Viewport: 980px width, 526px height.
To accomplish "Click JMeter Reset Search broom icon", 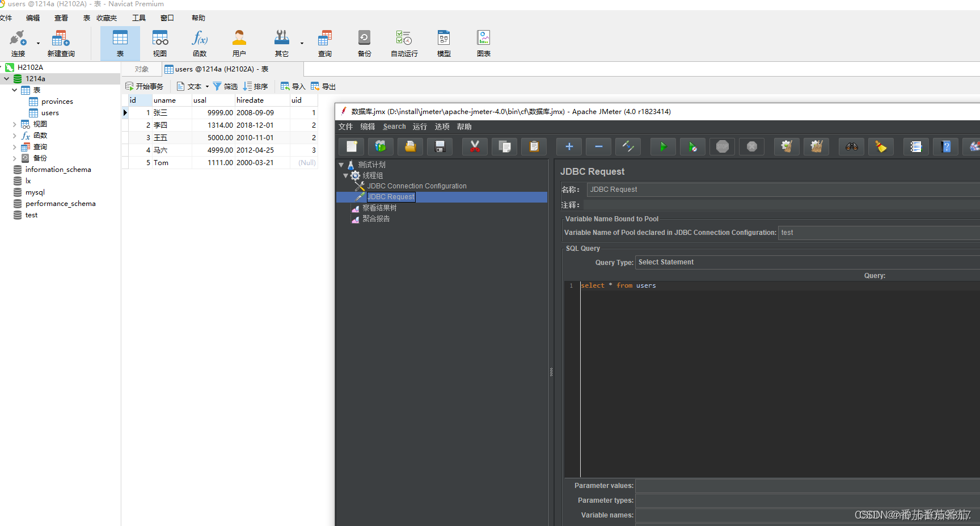I will click(881, 146).
